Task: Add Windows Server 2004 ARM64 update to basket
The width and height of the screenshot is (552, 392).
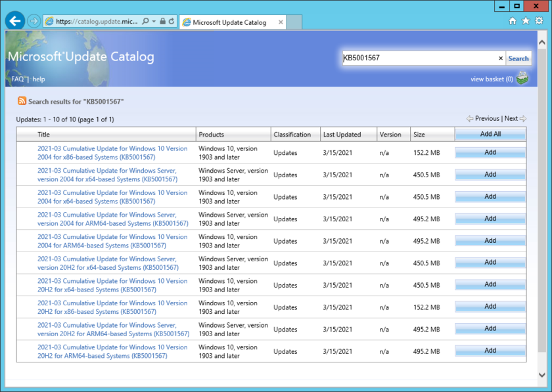Action: 490,219
